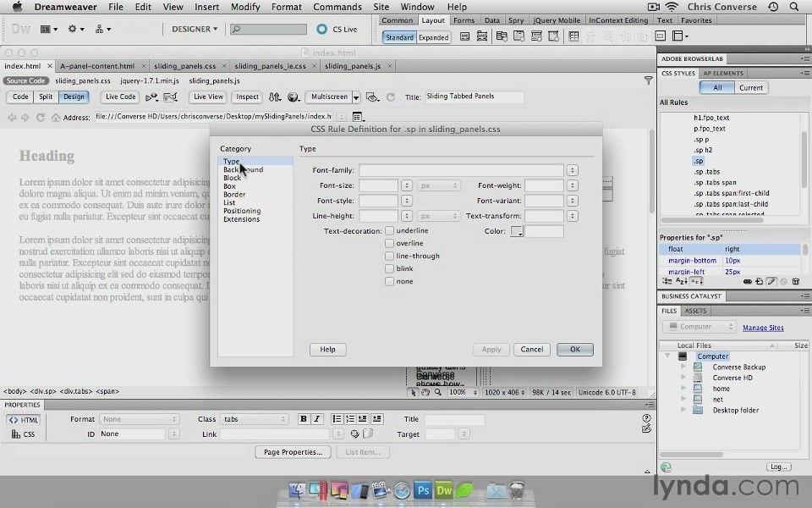The width and height of the screenshot is (812, 508).
Task: Click the preview in browser globe icon
Action: coord(294,97)
